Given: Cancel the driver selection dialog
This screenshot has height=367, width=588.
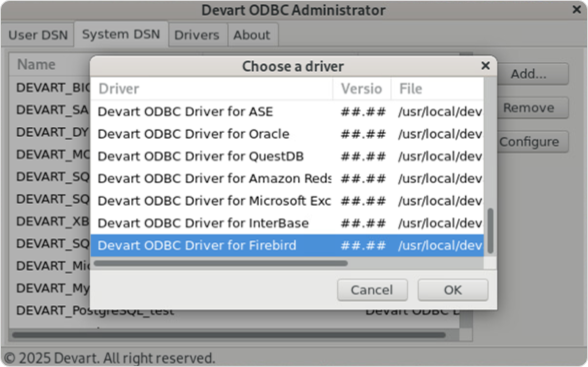Looking at the screenshot, I should (x=372, y=290).
